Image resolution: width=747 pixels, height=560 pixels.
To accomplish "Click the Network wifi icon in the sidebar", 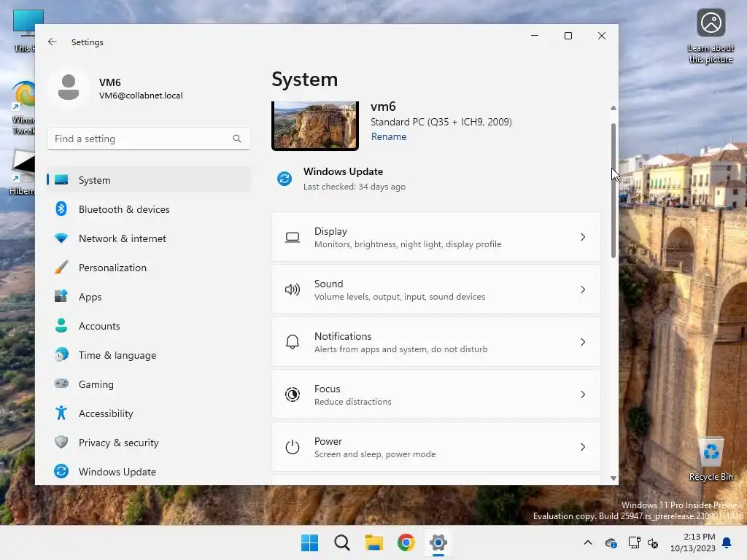I will point(61,238).
